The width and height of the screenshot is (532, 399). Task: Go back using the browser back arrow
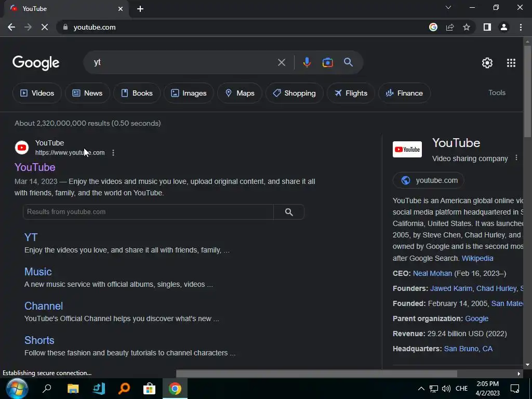pyautogui.click(x=11, y=27)
